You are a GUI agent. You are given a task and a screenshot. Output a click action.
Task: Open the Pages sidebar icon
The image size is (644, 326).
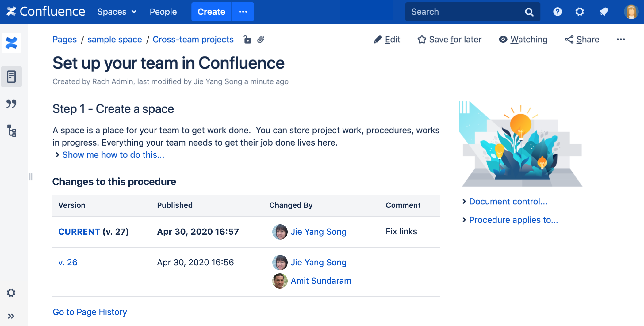(x=11, y=77)
